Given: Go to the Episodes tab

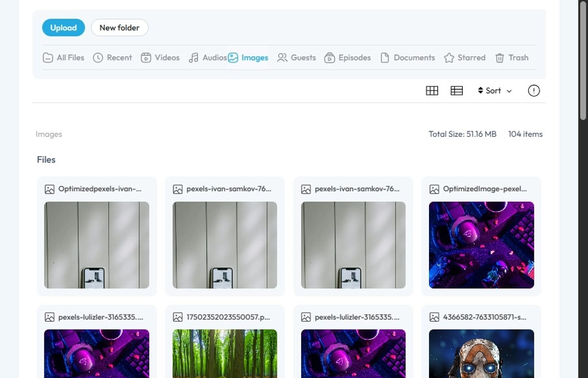Looking at the screenshot, I should coord(348,57).
